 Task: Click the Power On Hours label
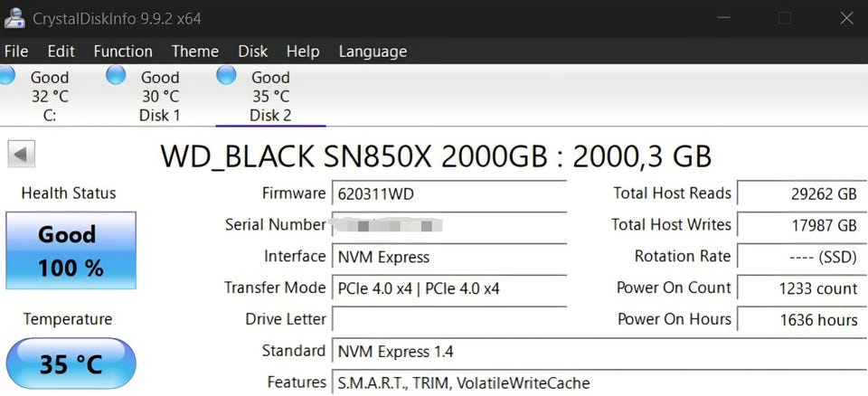tap(675, 319)
